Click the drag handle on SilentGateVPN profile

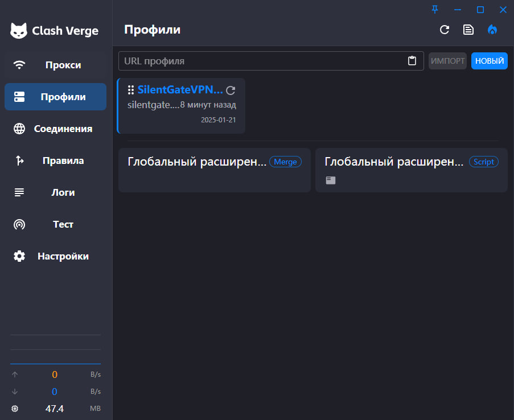(131, 90)
